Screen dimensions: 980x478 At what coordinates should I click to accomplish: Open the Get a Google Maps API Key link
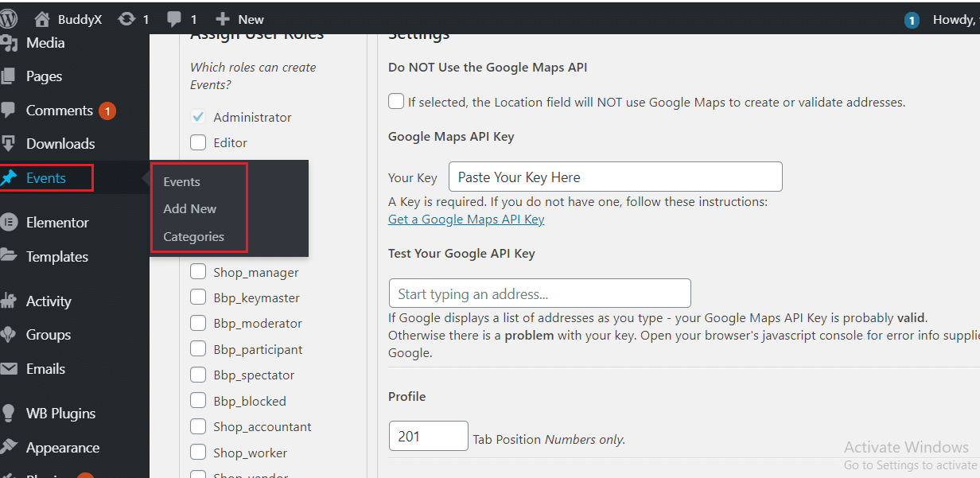point(466,219)
